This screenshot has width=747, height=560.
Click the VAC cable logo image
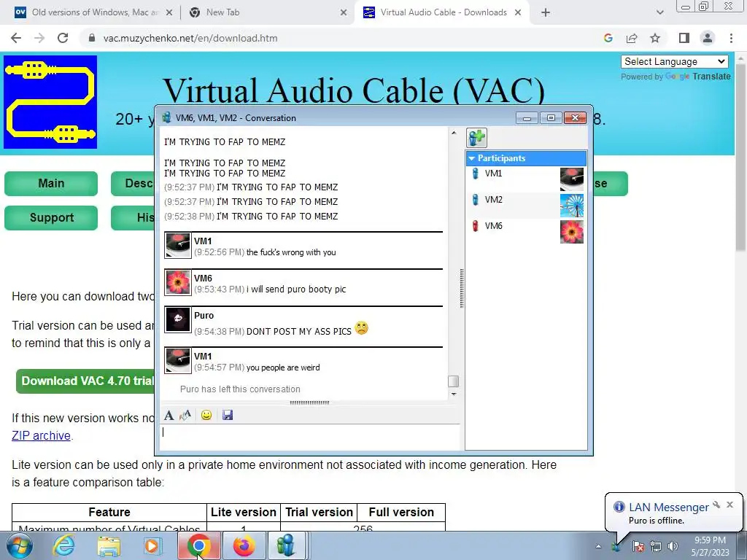pyautogui.click(x=50, y=102)
